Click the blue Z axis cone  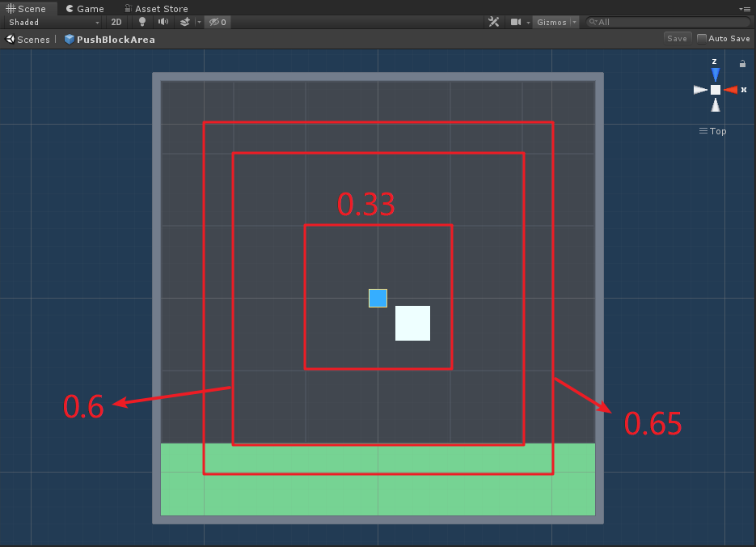(x=716, y=74)
